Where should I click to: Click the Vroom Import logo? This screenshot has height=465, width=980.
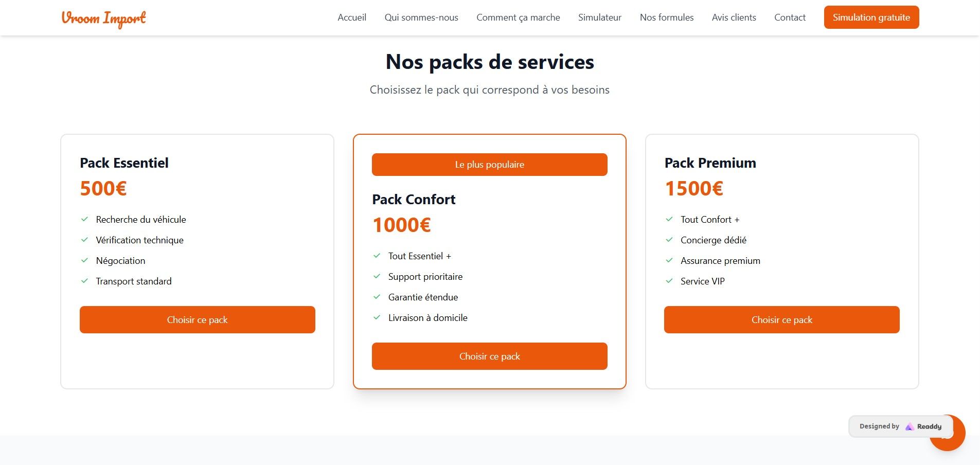coord(103,18)
